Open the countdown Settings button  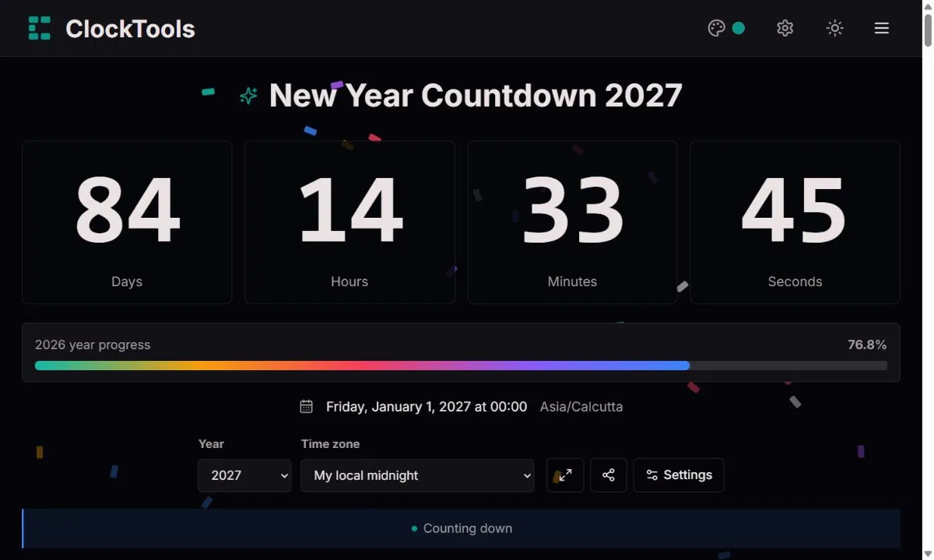tap(679, 475)
